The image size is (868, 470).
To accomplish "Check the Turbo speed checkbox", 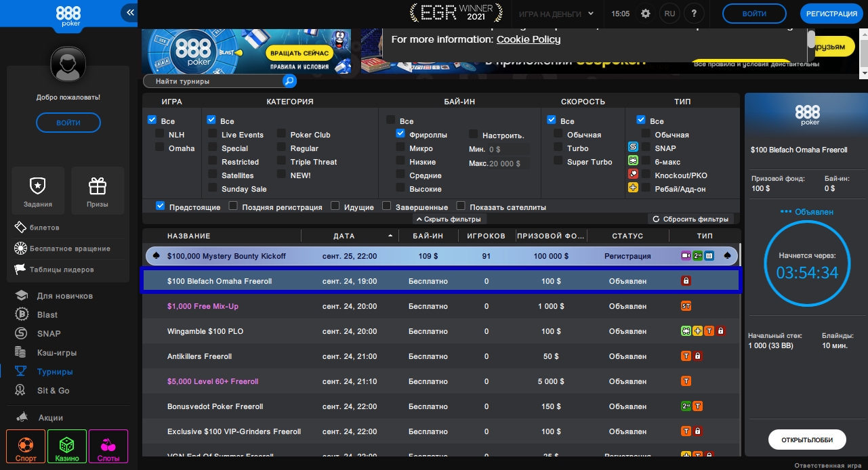I will (x=558, y=147).
